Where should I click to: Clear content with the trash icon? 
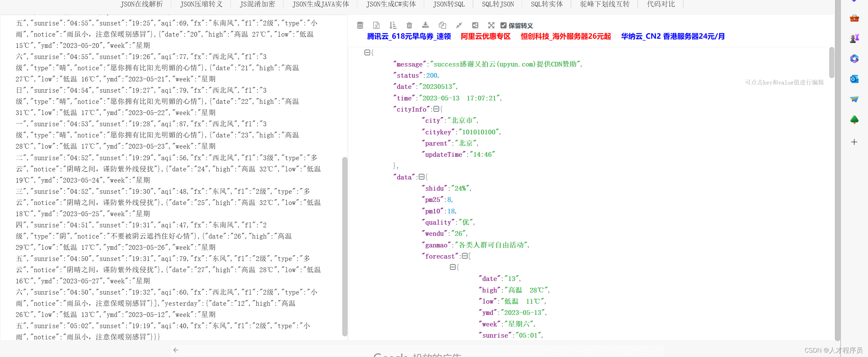pyautogui.click(x=409, y=25)
